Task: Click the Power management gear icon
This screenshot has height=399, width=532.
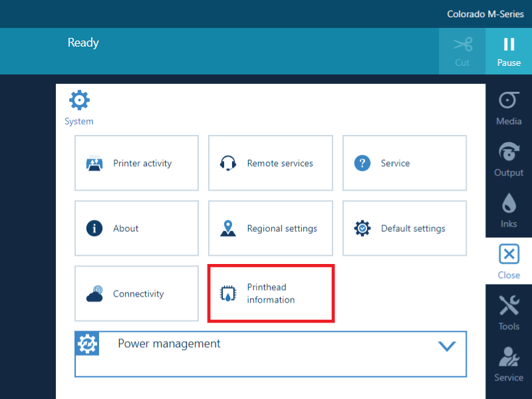Action: click(x=88, y=344)
